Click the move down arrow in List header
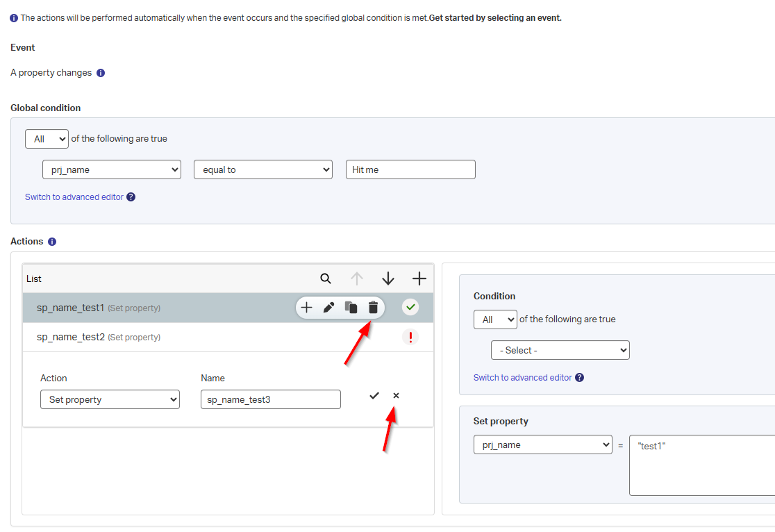This screenshot has height=532, width=775. [388, 279]
